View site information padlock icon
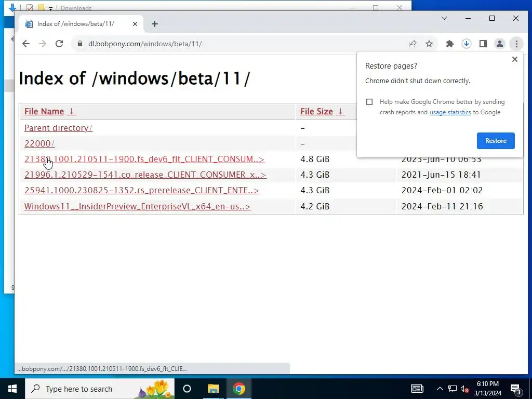This screenshot has height=399, width=532. pyautogui.click(x=80, y=44)
